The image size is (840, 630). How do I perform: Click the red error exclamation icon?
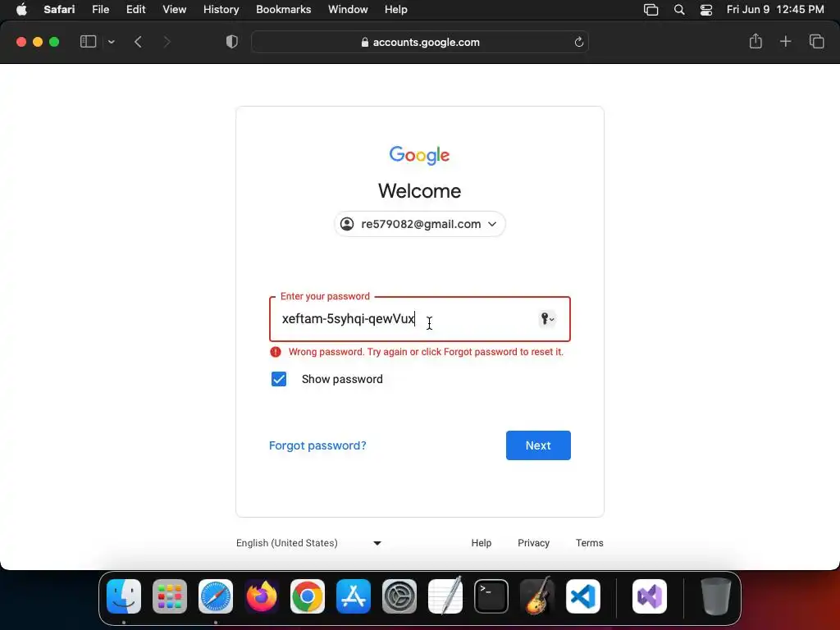[276, 352]
